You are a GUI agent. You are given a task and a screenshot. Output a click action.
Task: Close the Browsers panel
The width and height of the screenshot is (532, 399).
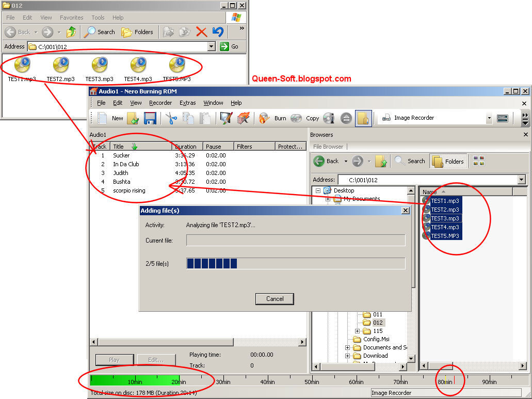click(526, 135)
